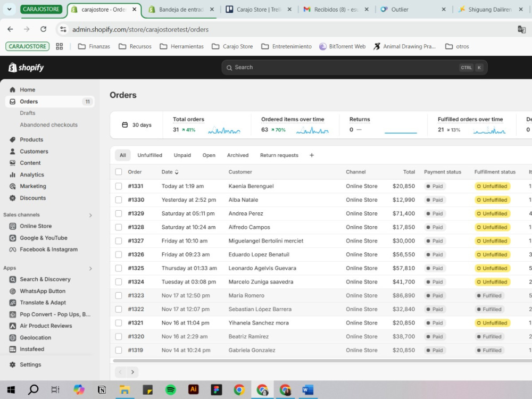Screen dimensions: 532x399
Task: Check the box for order #1331
Action: (x=119, y=186)
